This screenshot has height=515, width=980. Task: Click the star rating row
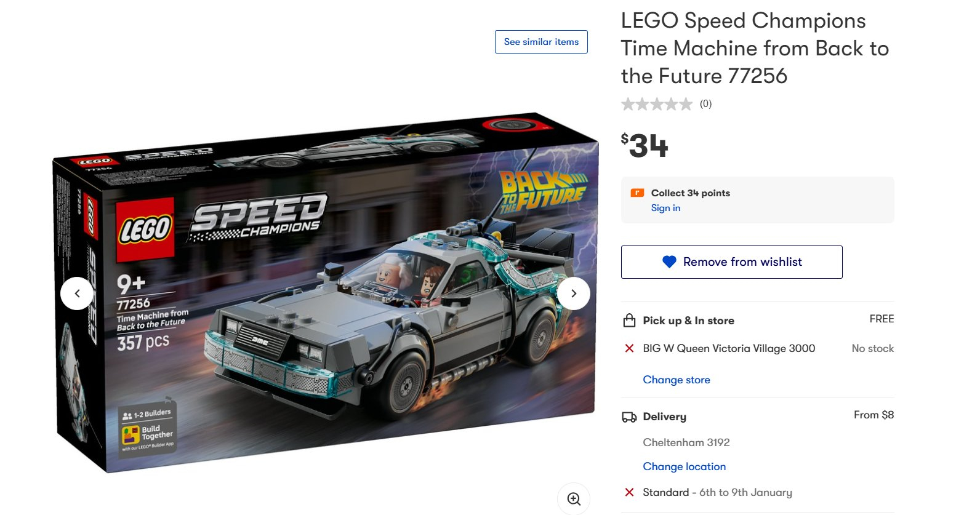click(657, 104)
